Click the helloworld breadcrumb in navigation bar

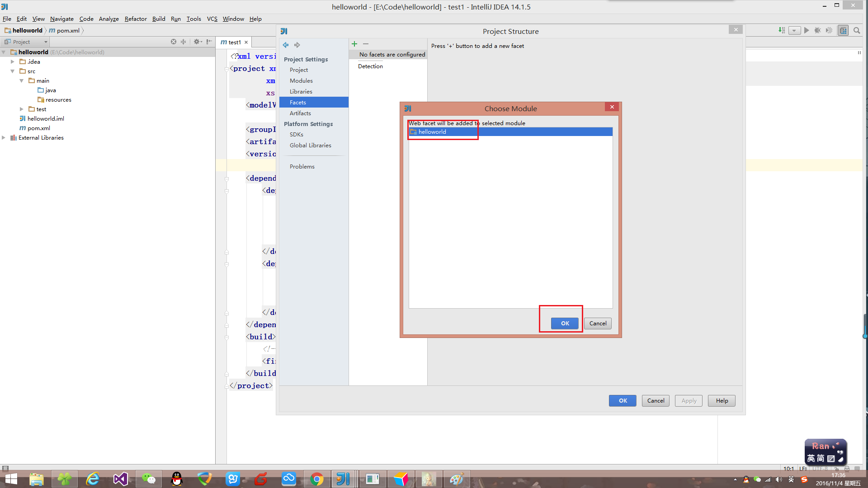[x=24, y=31]
